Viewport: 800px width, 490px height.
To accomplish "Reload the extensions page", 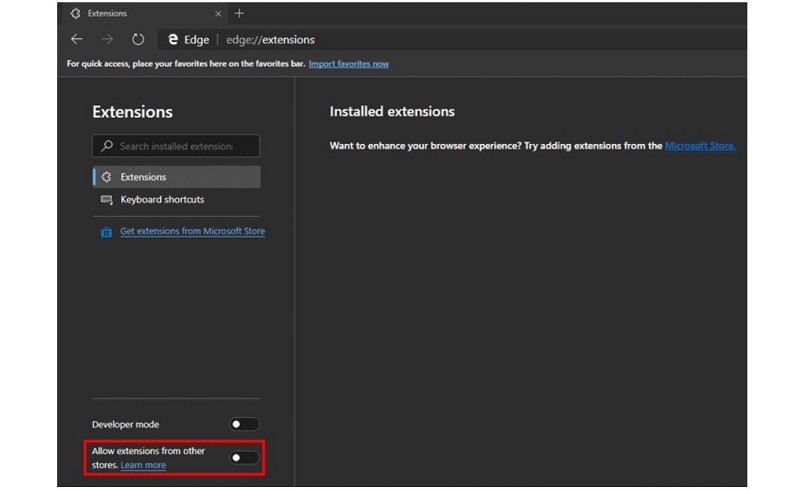I will point(138,39).
